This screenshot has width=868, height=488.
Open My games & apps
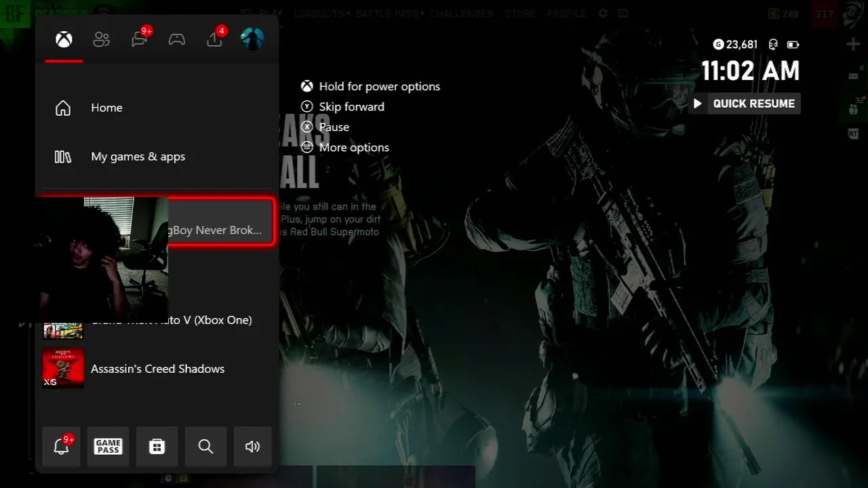click(x=157, y=157)
